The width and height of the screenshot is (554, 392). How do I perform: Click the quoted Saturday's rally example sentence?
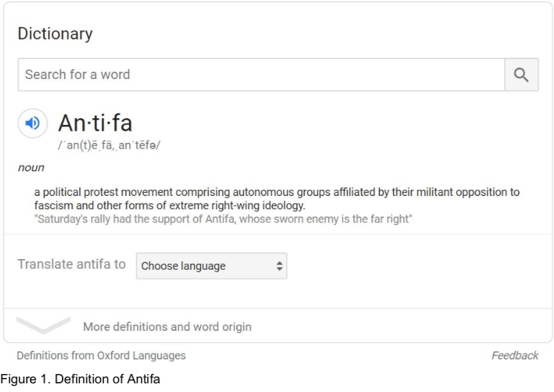(223, 217)
